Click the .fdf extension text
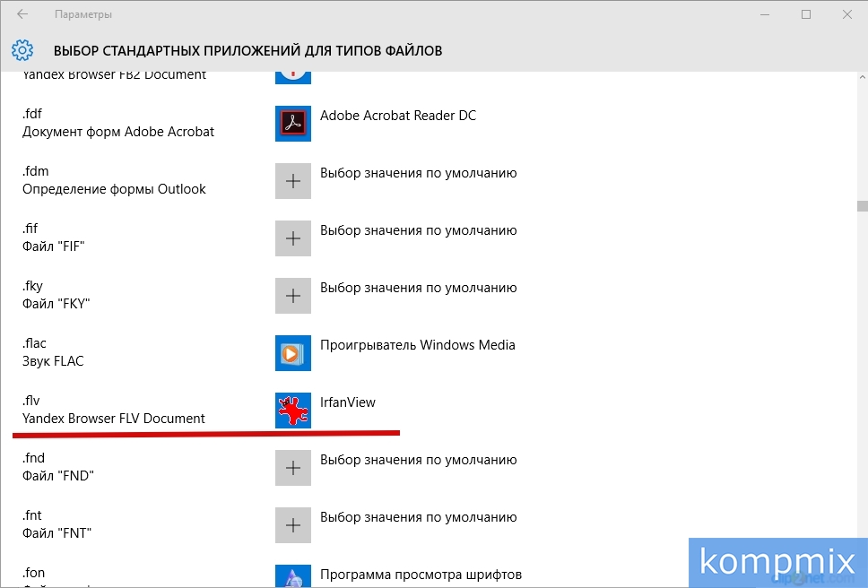Screen dimensions: 868x588 (32, 114)
